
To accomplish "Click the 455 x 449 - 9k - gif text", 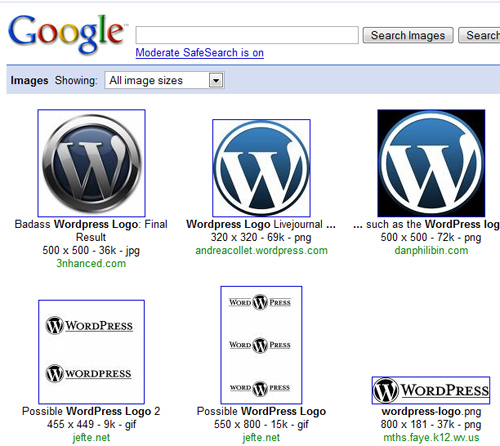I will pos(91,424).
